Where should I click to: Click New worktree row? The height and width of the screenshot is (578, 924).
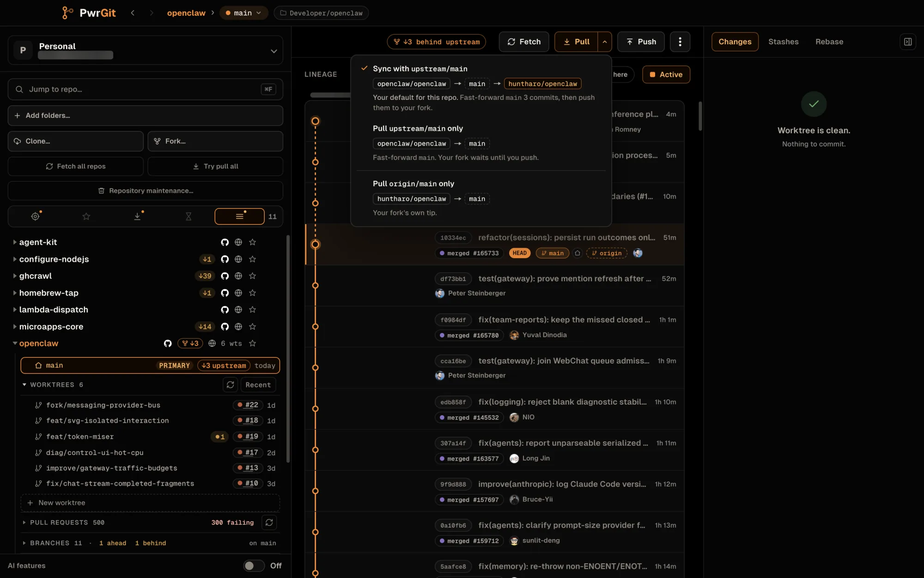click(150, 503)
